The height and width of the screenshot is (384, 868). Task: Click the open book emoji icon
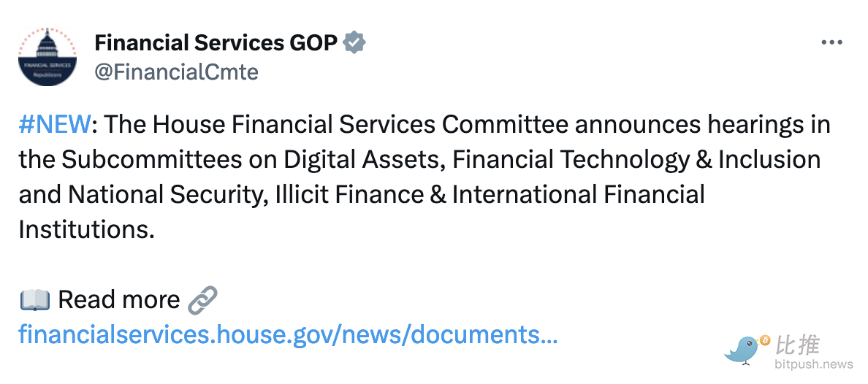tap(34, 299)
